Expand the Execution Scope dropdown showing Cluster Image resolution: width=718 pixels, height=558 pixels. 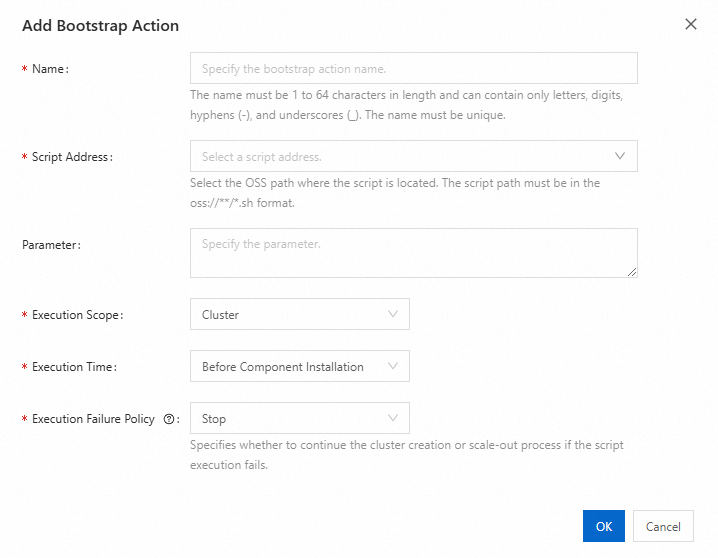(290, 315)
